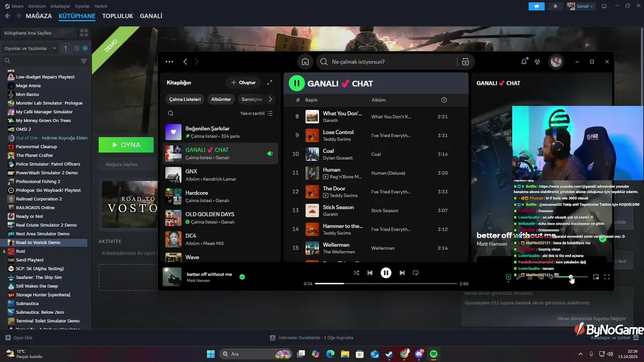Screen dimensions: 644x362
Task: Open Spotify friend activity icon
Action: click(x=537, y=62)
